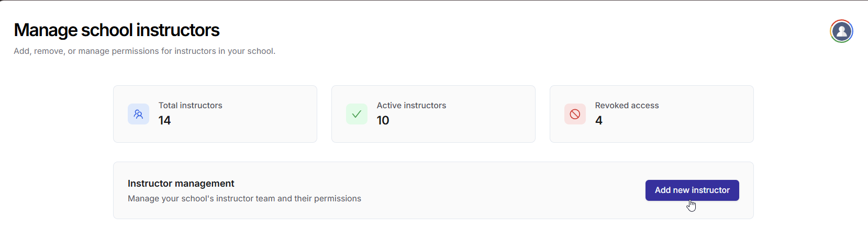Viewport: 868px width, 228px height.
Task: Select the Revoked access label
Action: click(627, 106)
